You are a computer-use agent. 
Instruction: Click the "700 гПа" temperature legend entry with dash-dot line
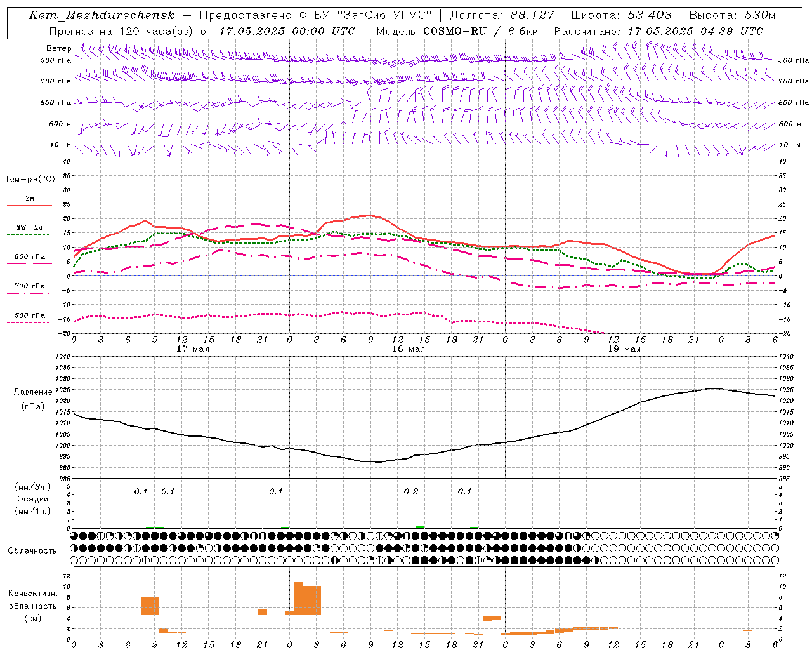(30, 286)
